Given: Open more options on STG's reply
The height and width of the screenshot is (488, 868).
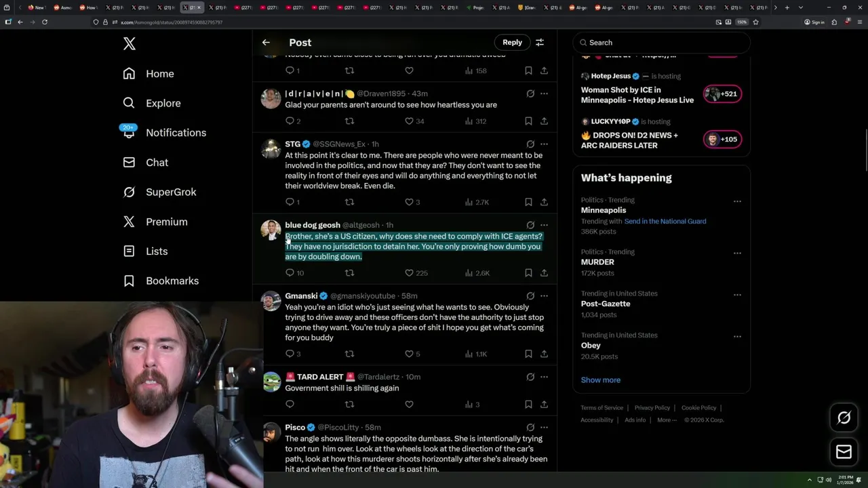Looking at the screenshot, I should click(544, 144).
